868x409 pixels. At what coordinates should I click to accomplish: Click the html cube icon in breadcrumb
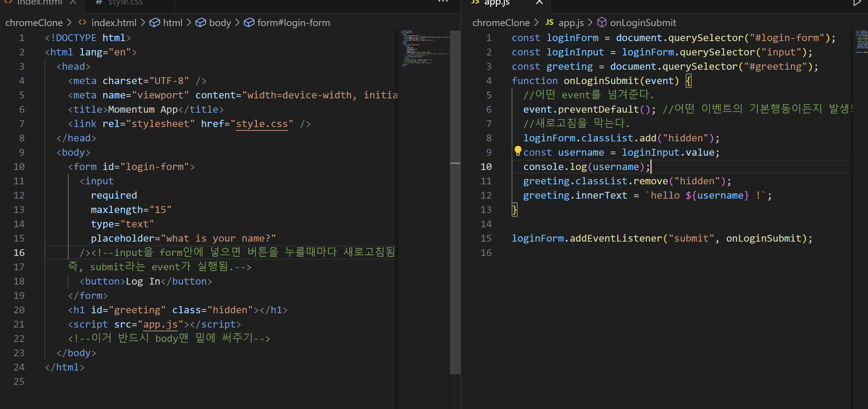tap(154, 23)
